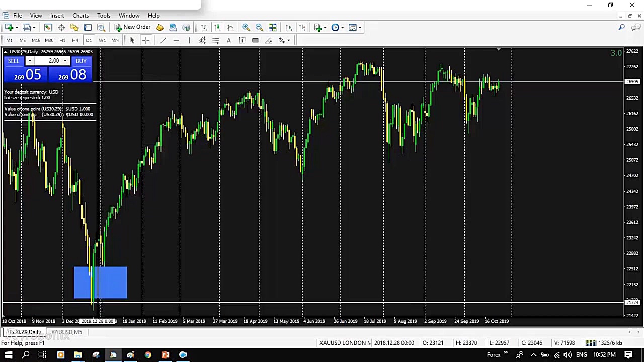Viewport: 644px width, 362px height.
Task: Open the indicators list icon
Action: (318, 27)
